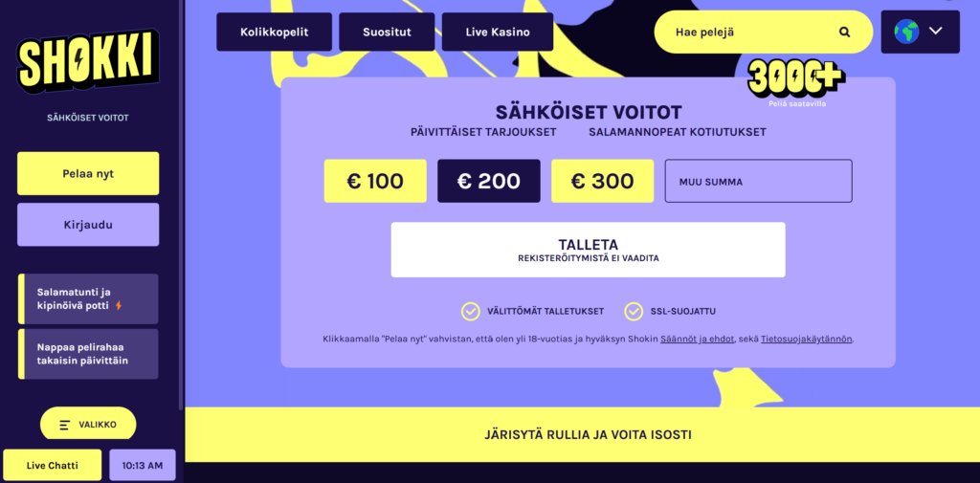Image resolution: width=980 pixels, height=483 pixels.
Task: Click the Shokki logo
Action: point(87,64)
